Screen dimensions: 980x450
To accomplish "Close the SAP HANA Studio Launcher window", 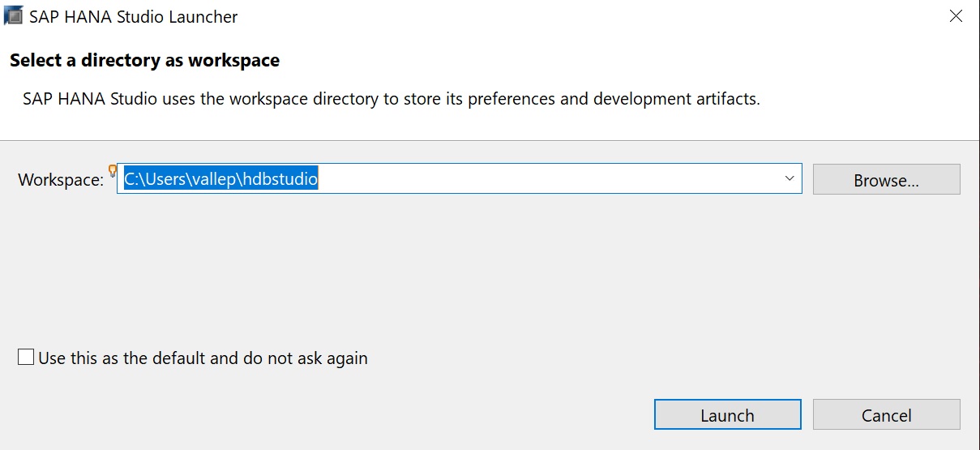I will 956,16.
